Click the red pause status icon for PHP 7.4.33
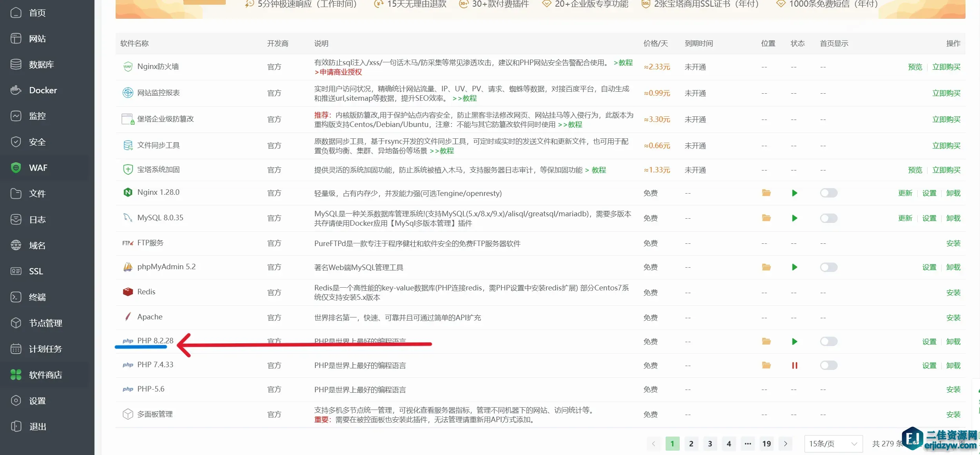 click(x=794, y=365)
